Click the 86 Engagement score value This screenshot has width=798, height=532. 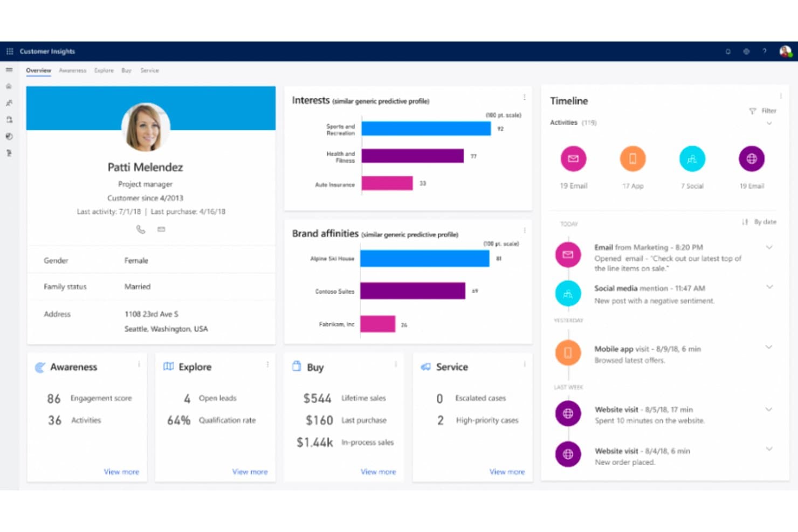click(54, 398)
